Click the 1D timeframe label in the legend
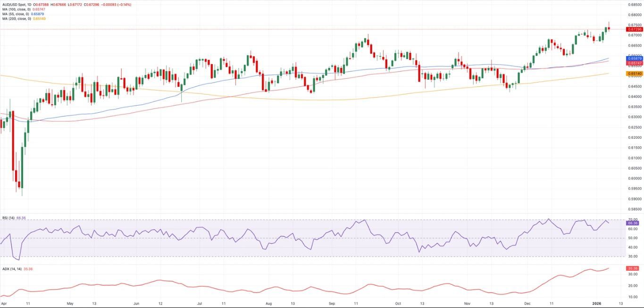 30,5
